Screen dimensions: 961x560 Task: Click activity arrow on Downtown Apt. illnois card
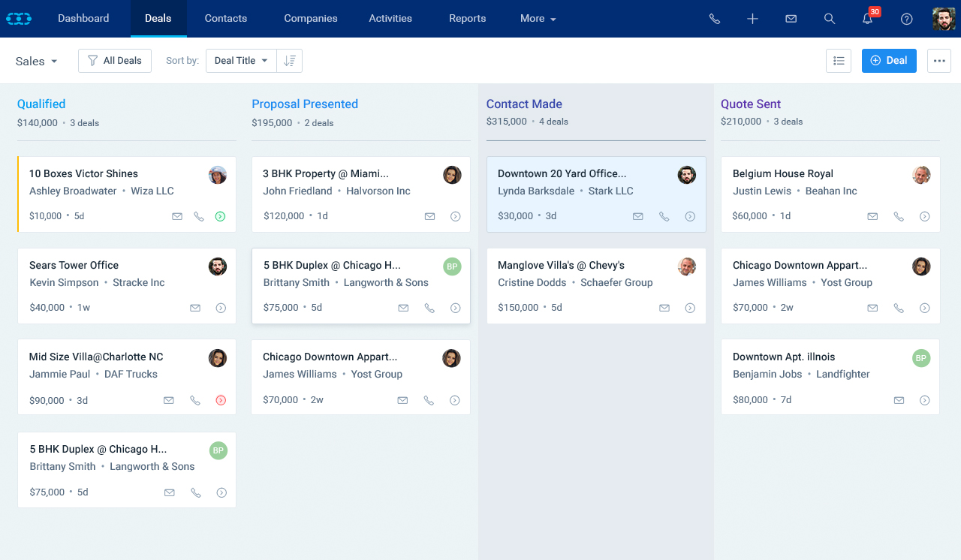pyautogui.click(x=924, y=400)
